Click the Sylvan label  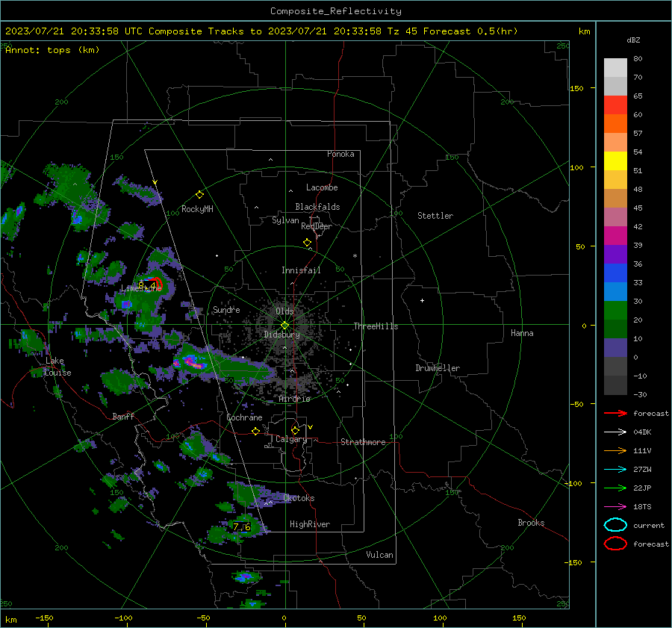point(285,220)
